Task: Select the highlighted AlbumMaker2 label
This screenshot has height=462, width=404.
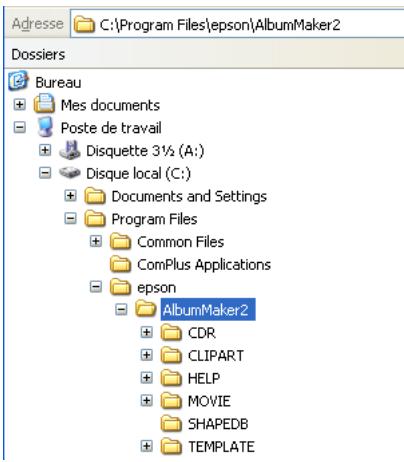Action: [208, 310]
